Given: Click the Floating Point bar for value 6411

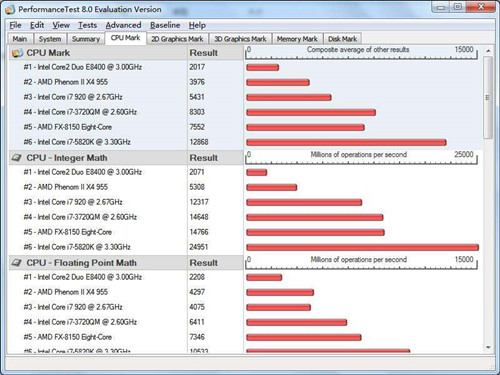Looking at the screenshot, I should (297, 322).
